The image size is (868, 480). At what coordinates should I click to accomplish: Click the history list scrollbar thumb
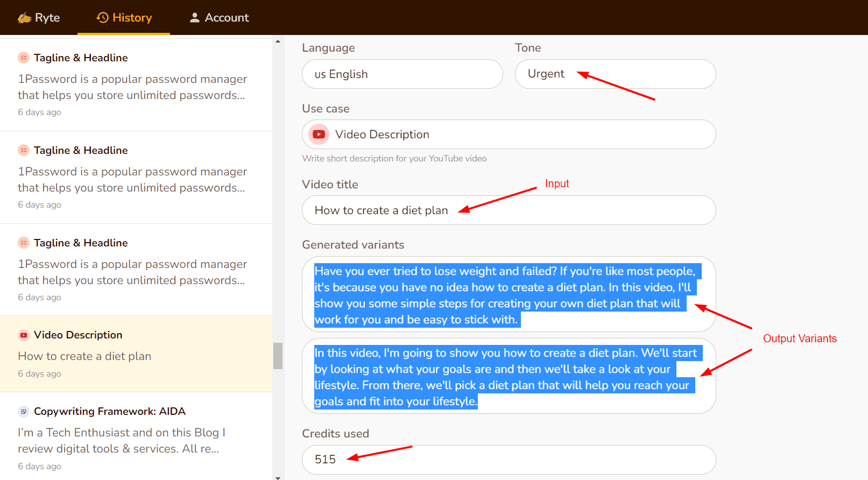[x=278, y=356]
